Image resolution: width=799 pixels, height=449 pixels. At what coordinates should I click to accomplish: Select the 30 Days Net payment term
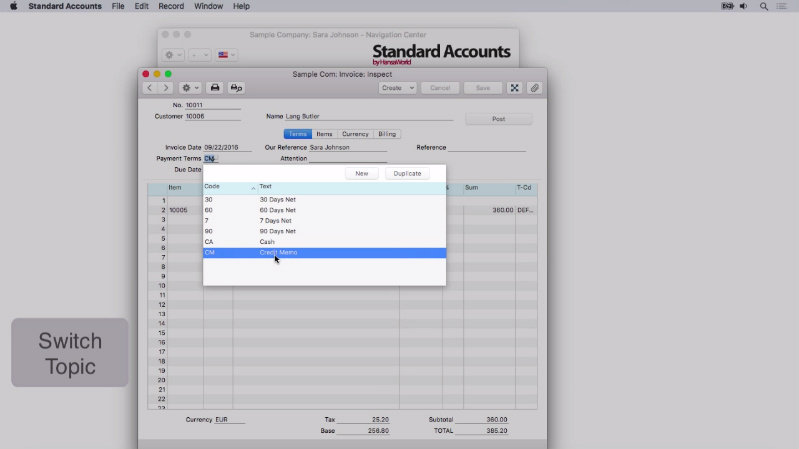[x=324, y=199]
